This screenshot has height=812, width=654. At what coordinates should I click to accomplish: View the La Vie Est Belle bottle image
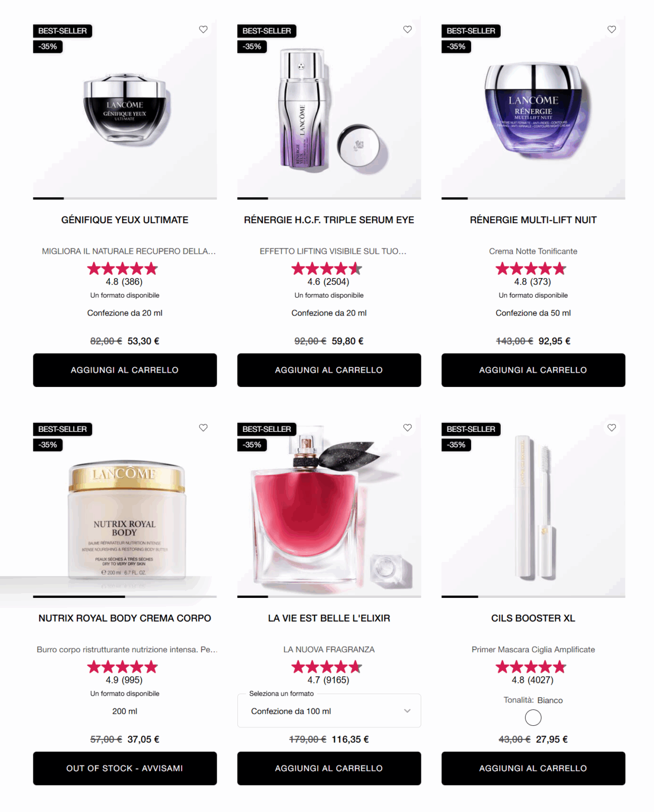click(x=329, y=506)
